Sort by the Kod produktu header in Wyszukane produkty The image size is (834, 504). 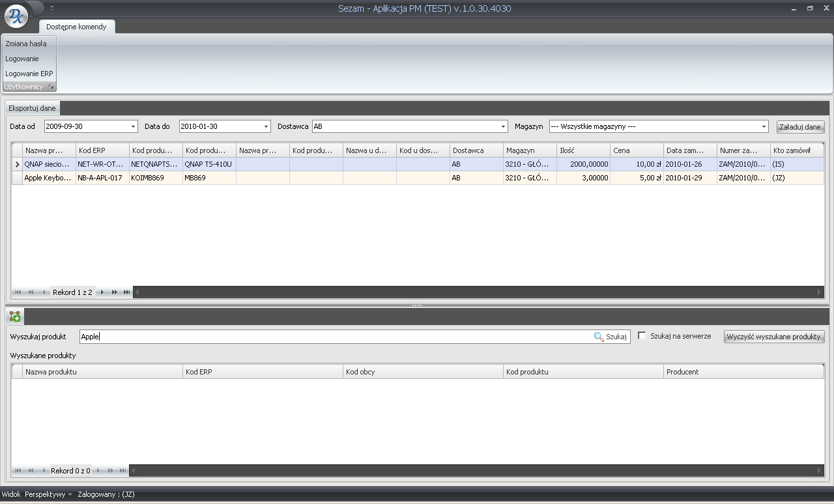pyautogui.click(x=583, y=372)
